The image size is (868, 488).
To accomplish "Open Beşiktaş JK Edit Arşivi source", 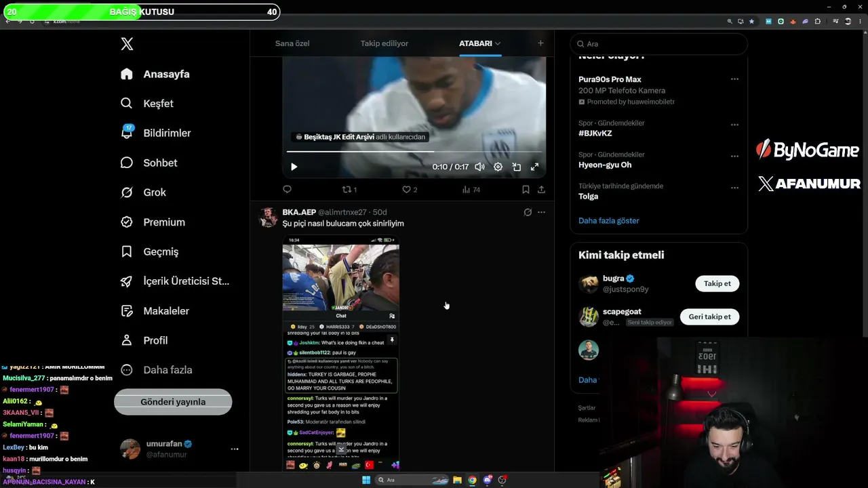I will (361, 137).
